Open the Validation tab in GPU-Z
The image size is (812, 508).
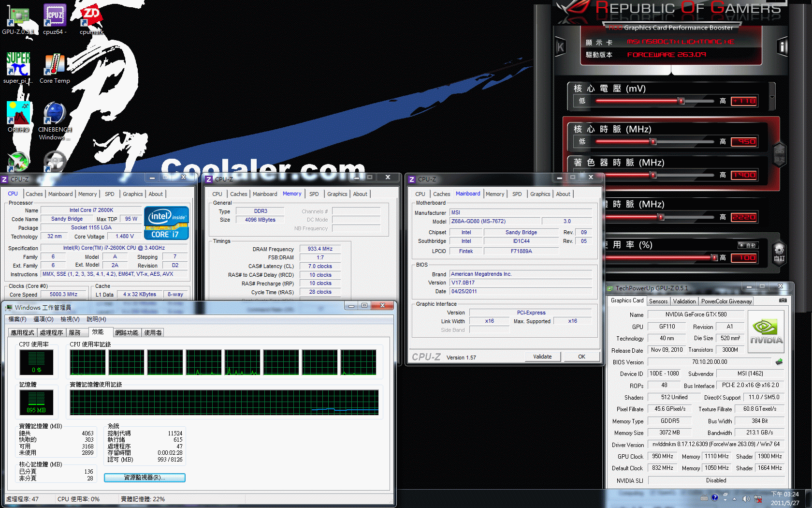[684, 301]
